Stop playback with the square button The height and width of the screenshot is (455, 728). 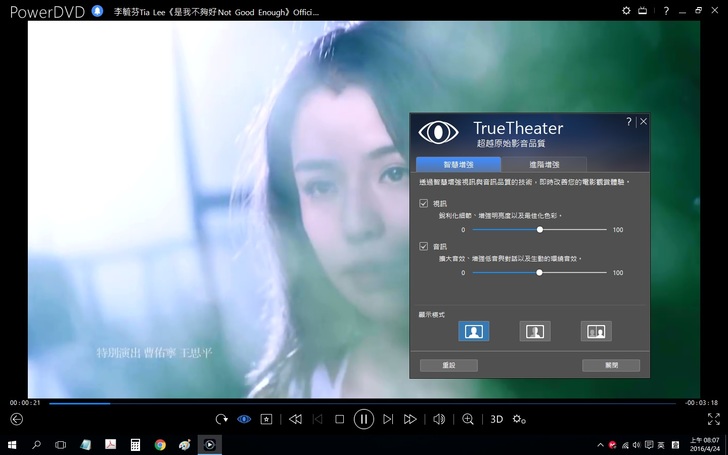tap(339, 419)
